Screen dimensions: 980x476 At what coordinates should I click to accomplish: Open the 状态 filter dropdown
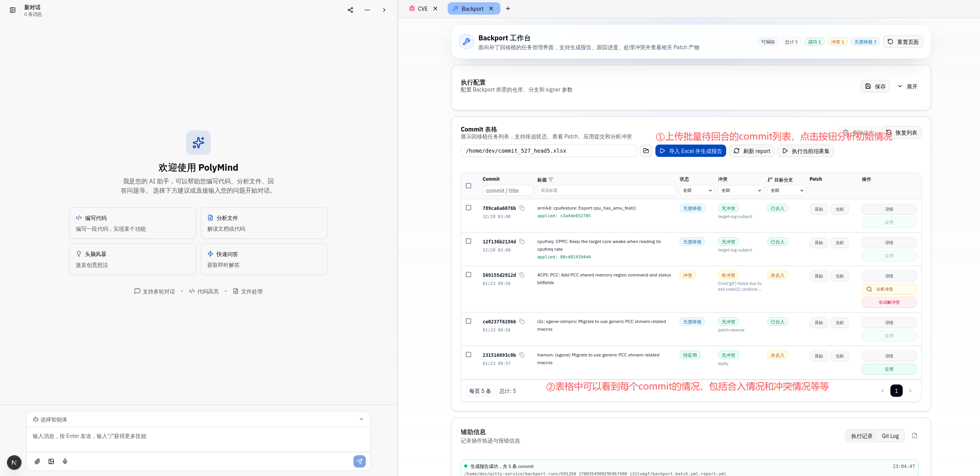pyautogui.click(x=697, y=190)
